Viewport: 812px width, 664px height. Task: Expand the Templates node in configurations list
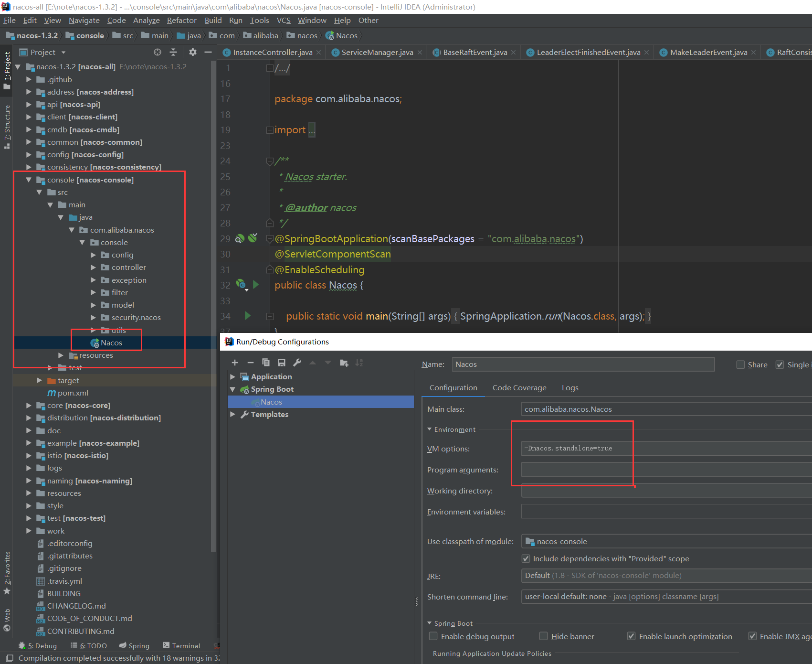tap(232, 414)
